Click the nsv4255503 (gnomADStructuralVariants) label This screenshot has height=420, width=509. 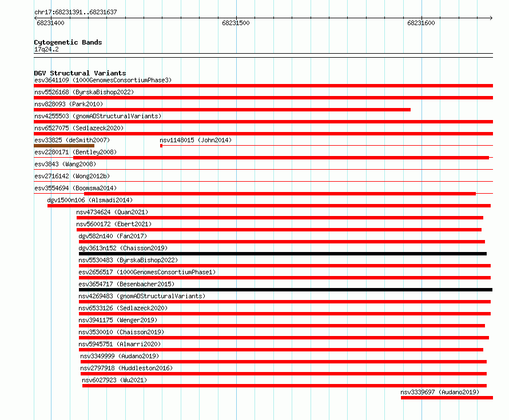coord(98,116)
